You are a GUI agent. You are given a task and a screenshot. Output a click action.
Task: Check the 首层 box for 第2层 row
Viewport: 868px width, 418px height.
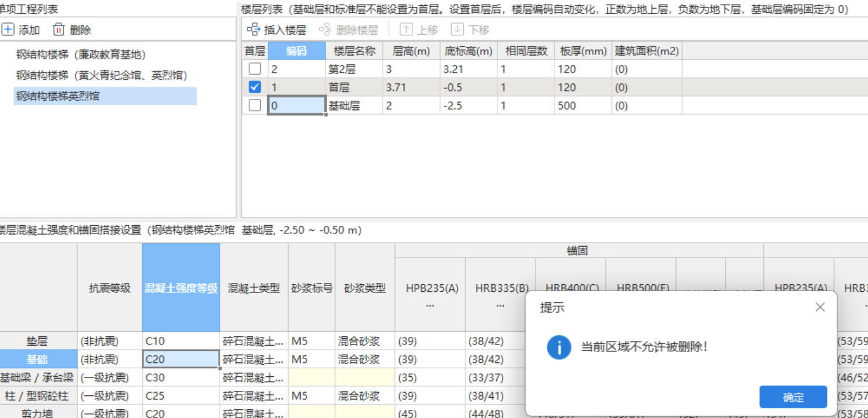[254, 69]
